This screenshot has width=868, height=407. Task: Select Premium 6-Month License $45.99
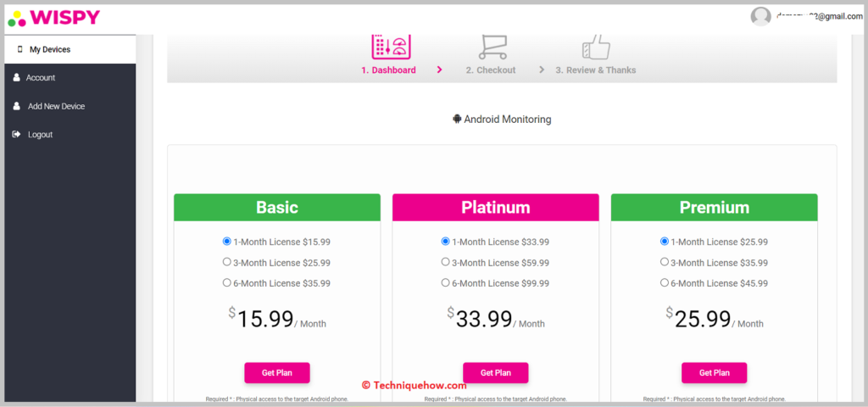[665, 282]
